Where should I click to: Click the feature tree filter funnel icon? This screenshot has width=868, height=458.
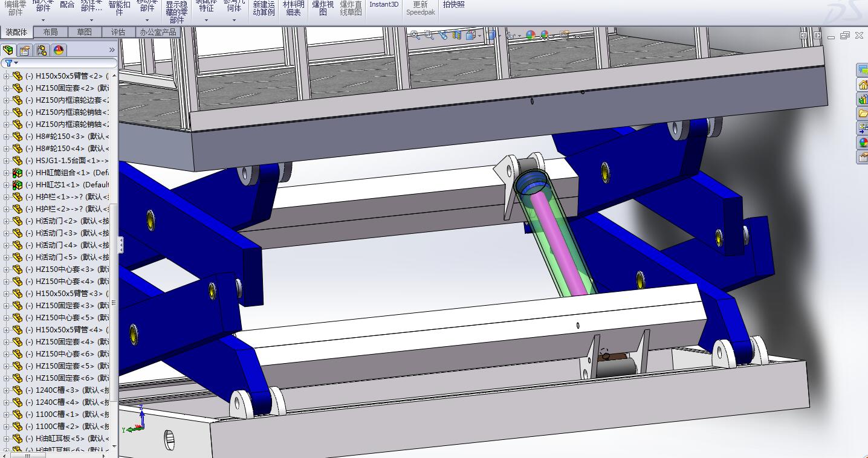point(8,63)
